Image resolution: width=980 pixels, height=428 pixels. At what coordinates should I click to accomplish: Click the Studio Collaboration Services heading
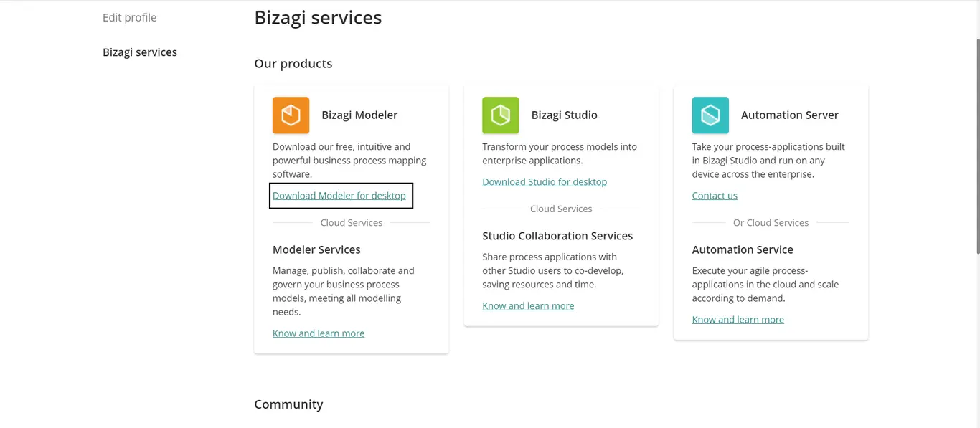(557, 236)
